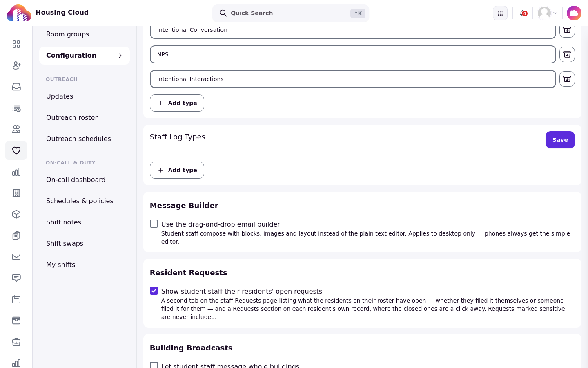Open the On-call dashboard page

(x=76, y=180)
